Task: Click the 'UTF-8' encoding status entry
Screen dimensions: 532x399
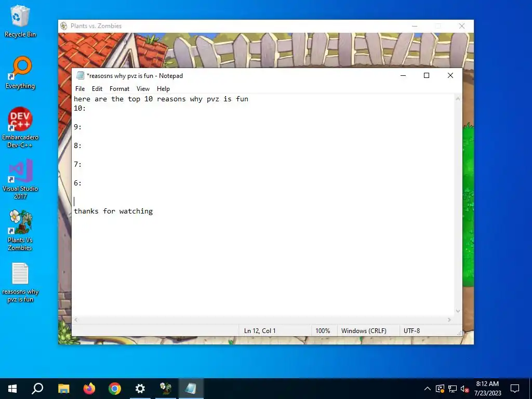Action: (411, 331)
